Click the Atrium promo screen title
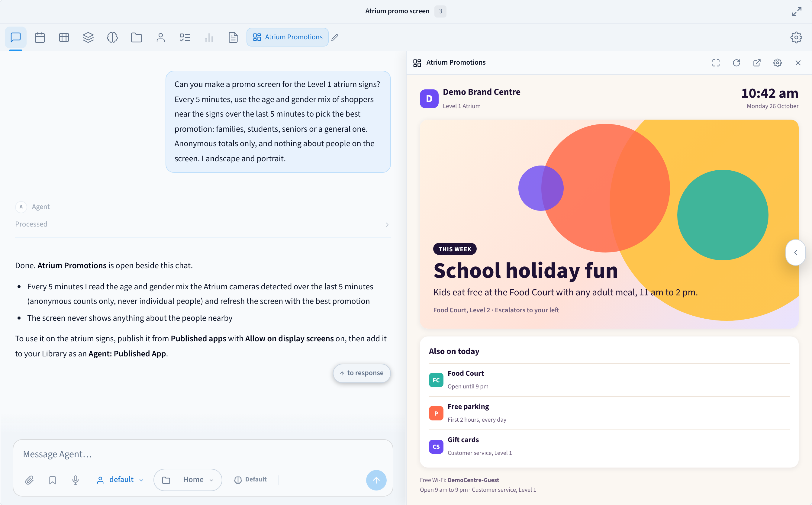This screenshot has height=505, width=812. 397,11
